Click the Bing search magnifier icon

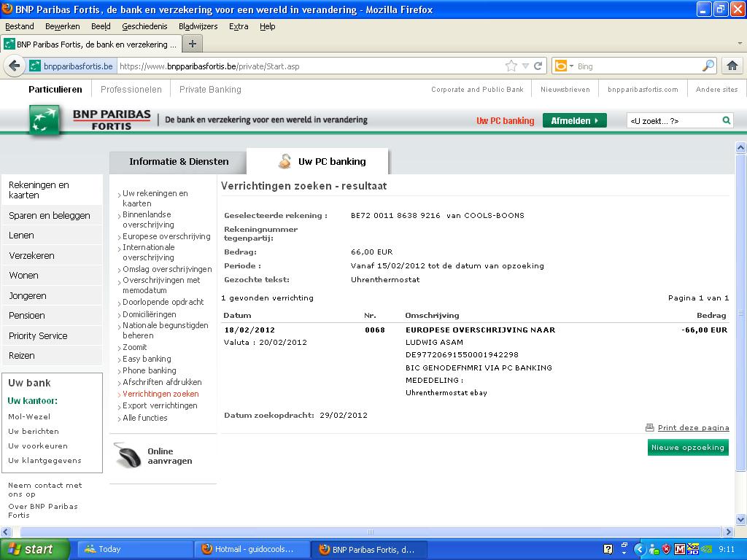click(708, 66)
